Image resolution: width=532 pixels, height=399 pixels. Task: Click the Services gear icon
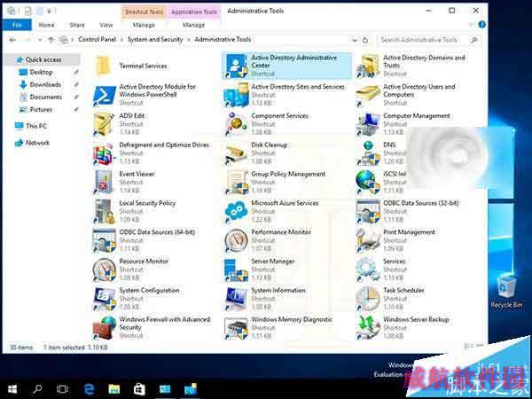(x=369, y=270)
